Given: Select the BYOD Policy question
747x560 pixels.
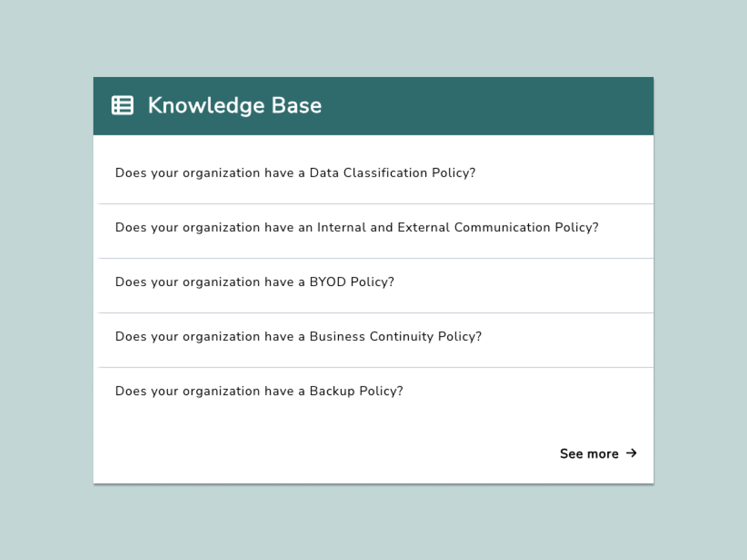Looking at the screenshot, I should point(255,282).
